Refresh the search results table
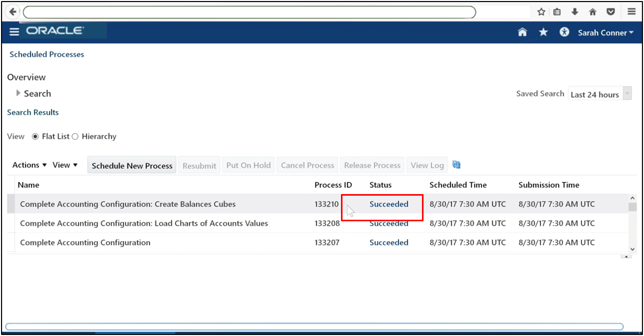 [x=456, y=164]
